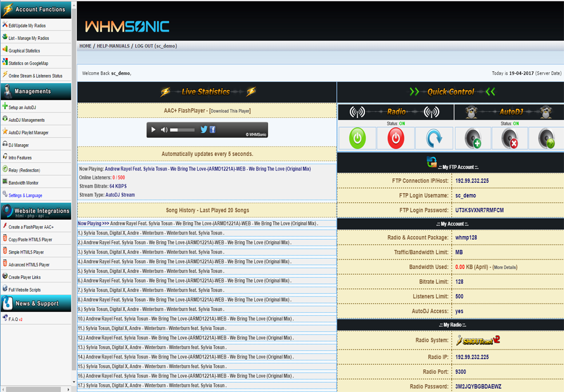Click the F.A.Q v2 icon
Image resolution: width=564 pixels, height=392 pixels.
[x=5, y=318]
